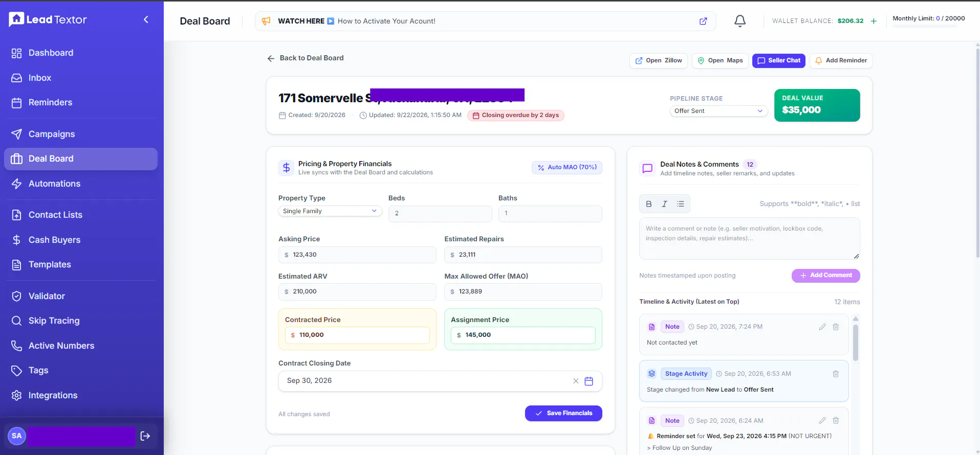Click the timeline scrollbar thumb
The height and width of the screenshot is (455, 980).
coord(855,343)
